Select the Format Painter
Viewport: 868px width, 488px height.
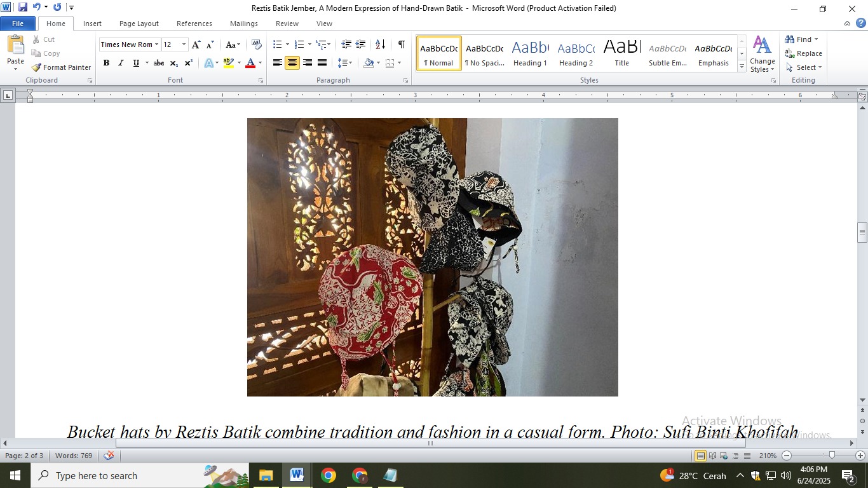[x=60, y=67]
